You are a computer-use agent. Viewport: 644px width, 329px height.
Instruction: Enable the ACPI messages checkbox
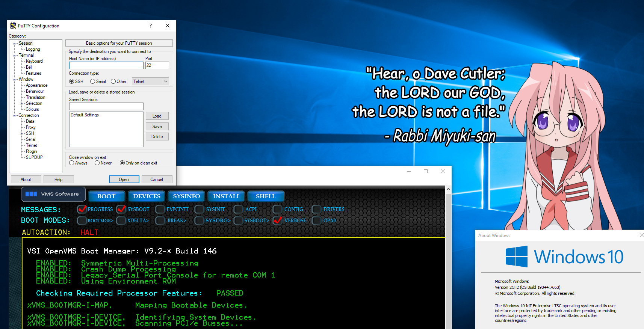(x=238, y=209)
